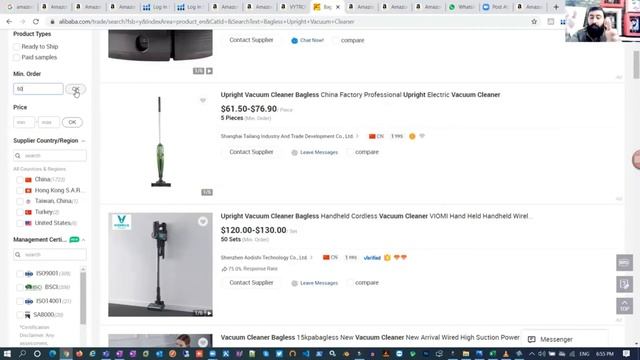The width and height of the screenshot is (640, 360).
Task: Tick compare on $61.50-$76.90 vacuum
Action: [x=349, y=152]
